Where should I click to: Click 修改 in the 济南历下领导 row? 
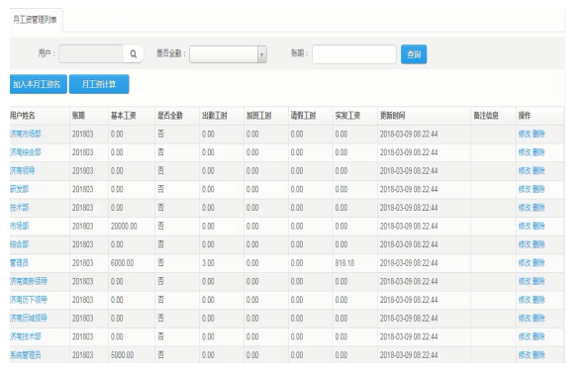[525, 300]
